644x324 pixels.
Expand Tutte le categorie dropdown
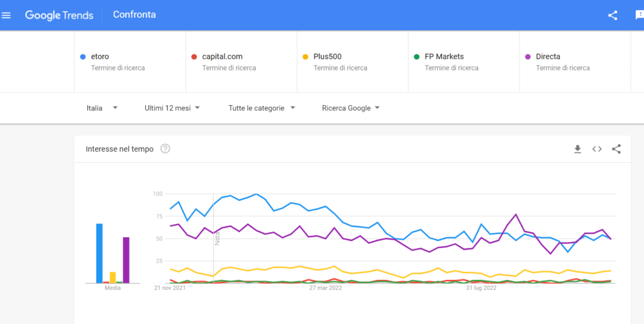point(262,108)
